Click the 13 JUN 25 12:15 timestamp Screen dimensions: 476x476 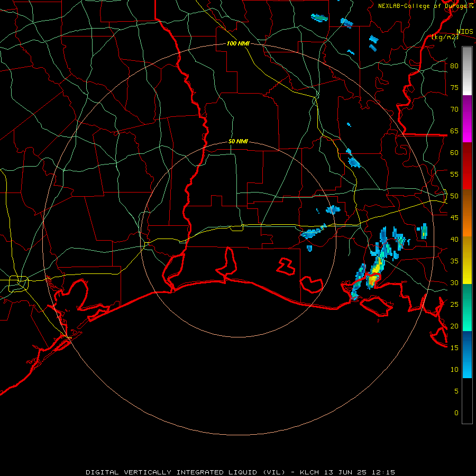coord(360,472)
